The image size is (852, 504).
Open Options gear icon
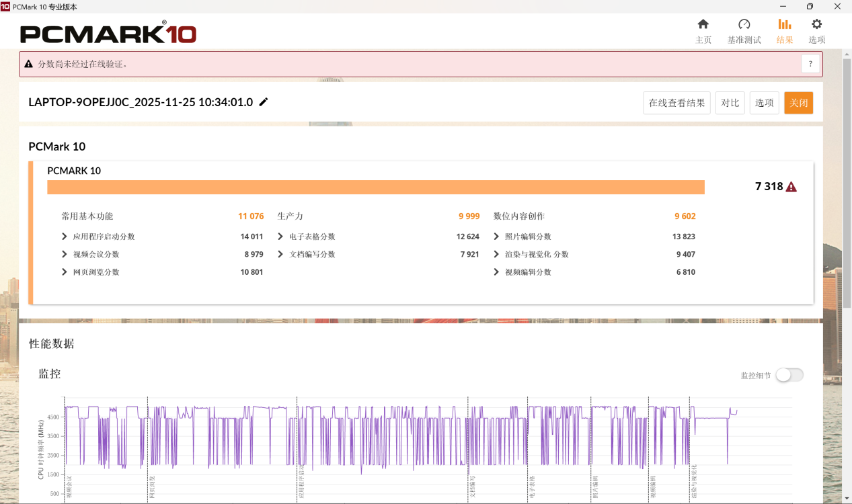click(x=816, y=25)
